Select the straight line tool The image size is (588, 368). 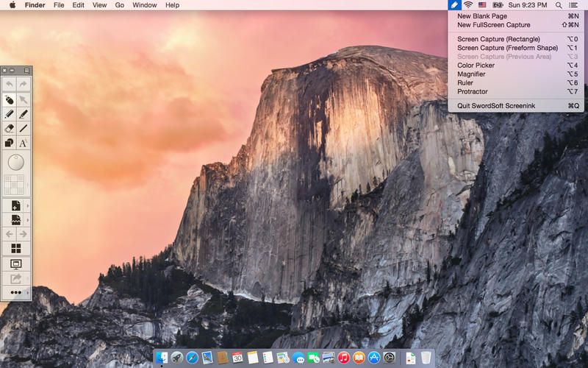[x=24, y=128]
